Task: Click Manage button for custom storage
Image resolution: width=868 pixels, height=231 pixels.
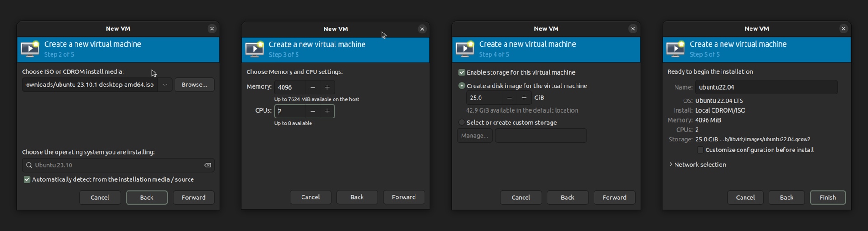Action: pyautogui.click(x=475, y=136)
